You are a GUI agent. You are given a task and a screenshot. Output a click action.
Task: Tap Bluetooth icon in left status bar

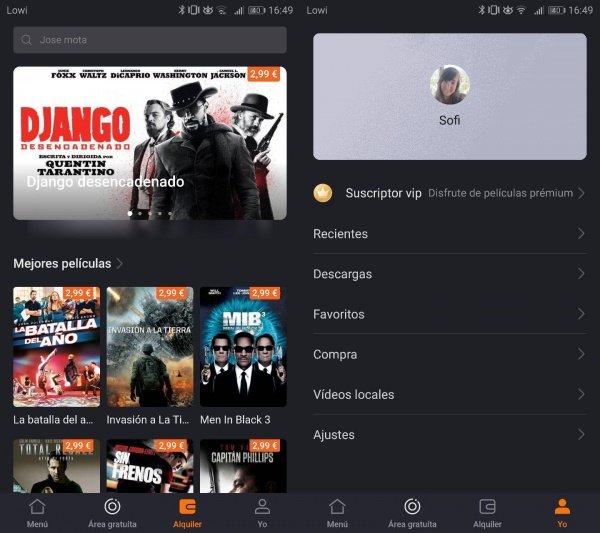[181, 10]
